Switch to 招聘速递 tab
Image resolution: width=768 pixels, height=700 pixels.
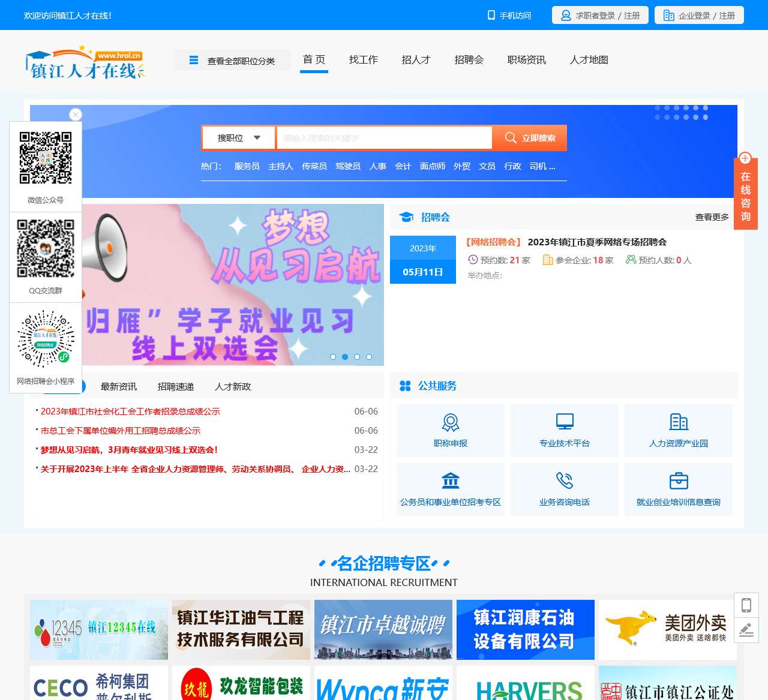(176, 386)
